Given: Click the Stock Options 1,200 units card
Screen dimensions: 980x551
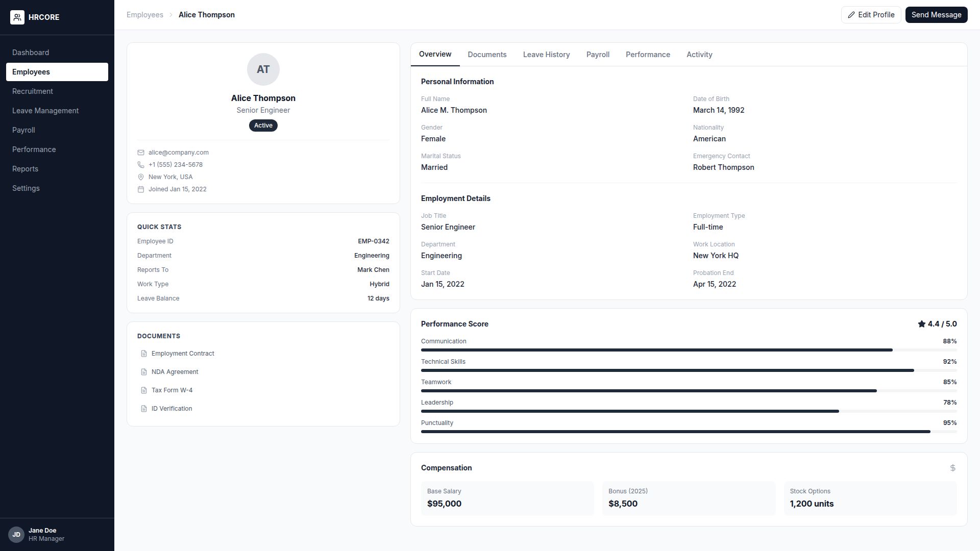Looking at the screenshot, I should [870, 498].
